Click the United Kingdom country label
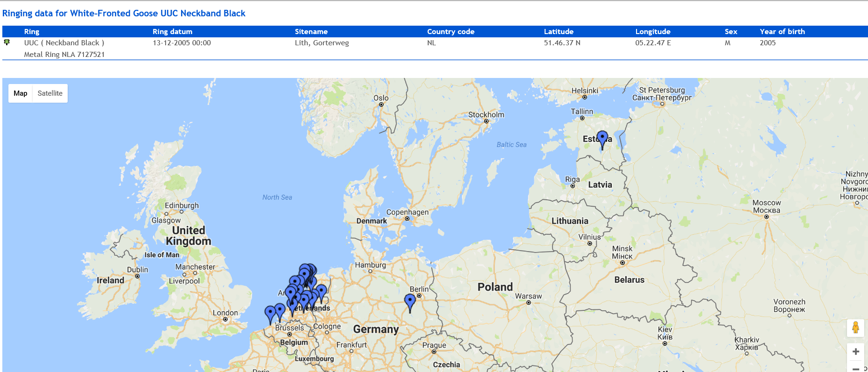The width and height of the screenshot is (868, 372). point(189,236)
